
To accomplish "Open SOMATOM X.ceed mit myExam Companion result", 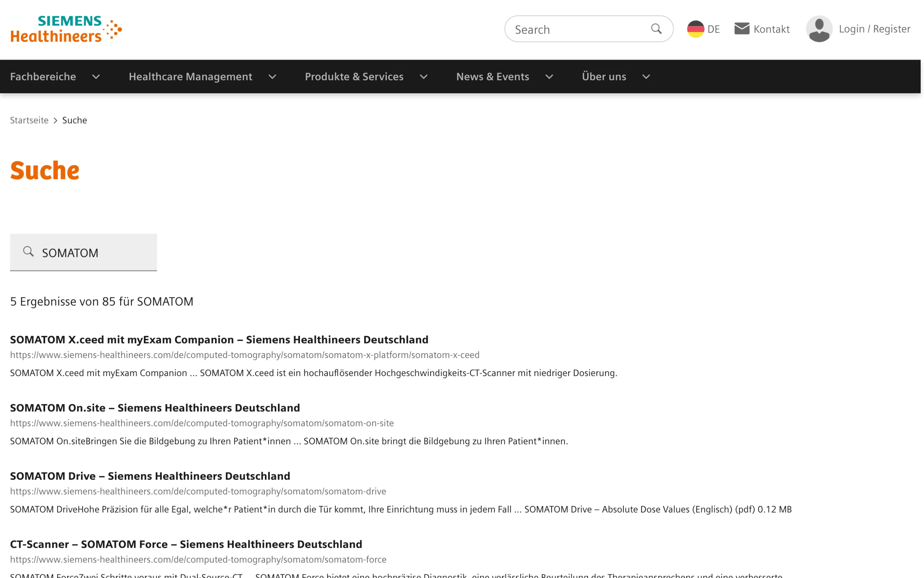I will [219, 340].
